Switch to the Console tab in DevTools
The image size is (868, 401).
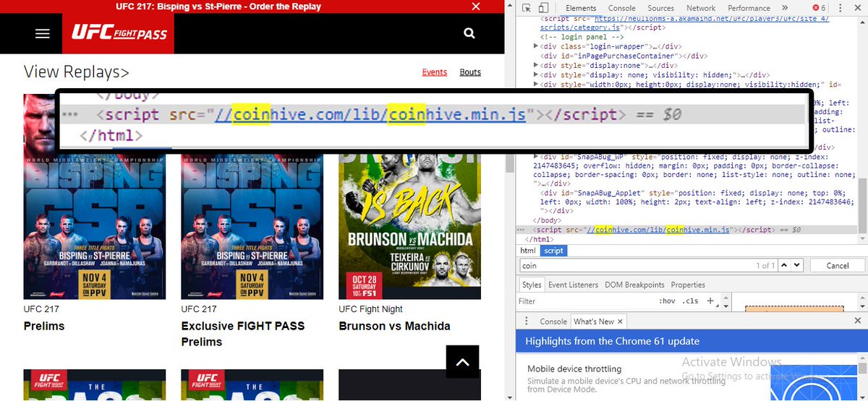pos(621,8)
